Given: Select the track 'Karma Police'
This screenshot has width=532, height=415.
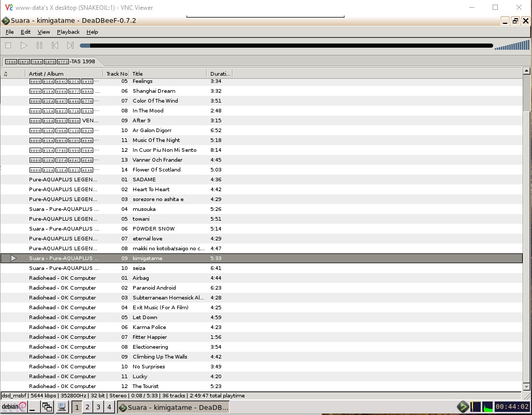Looking at the screenshot, I should point(261,327).
